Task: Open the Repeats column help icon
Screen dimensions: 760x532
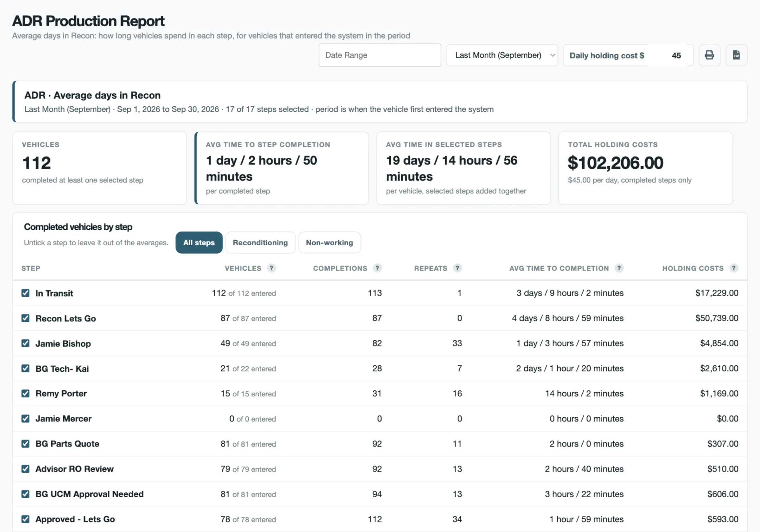Action: (x=457, y=268)
